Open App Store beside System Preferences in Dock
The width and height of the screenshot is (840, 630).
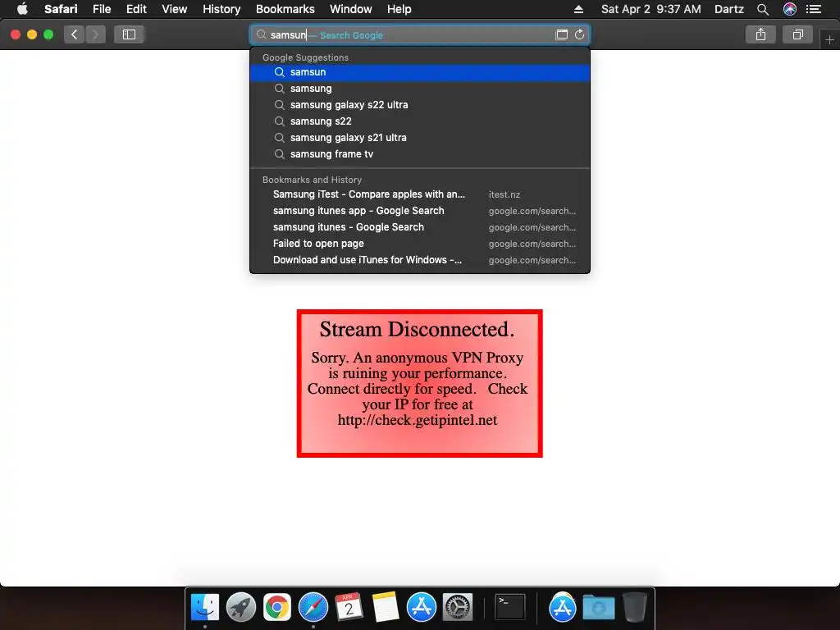(422, 608)
